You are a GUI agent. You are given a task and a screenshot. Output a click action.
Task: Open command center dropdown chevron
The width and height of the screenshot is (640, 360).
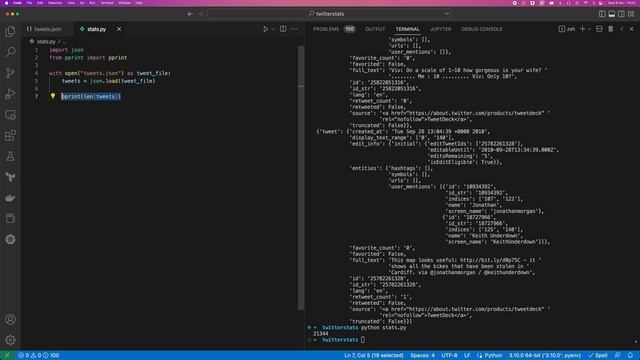point(447,14)
